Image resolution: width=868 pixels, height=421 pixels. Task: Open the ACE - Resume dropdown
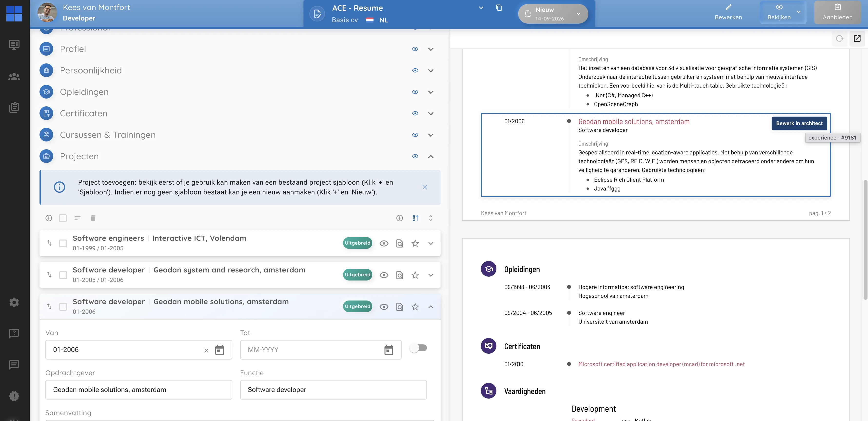point(481,8)
